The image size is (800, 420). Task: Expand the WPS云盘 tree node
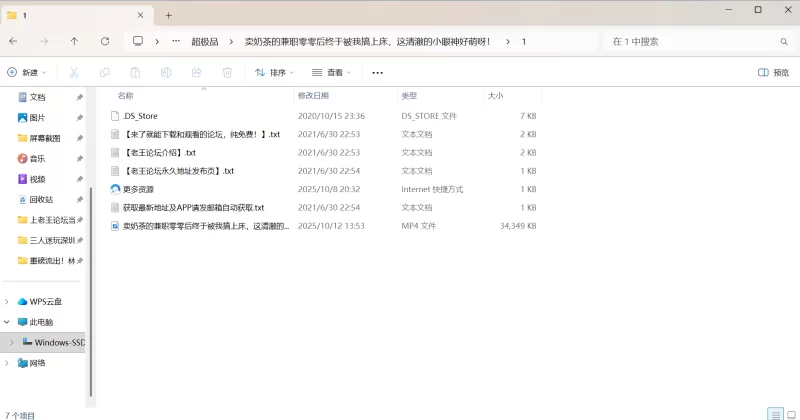tap(8, 301)
